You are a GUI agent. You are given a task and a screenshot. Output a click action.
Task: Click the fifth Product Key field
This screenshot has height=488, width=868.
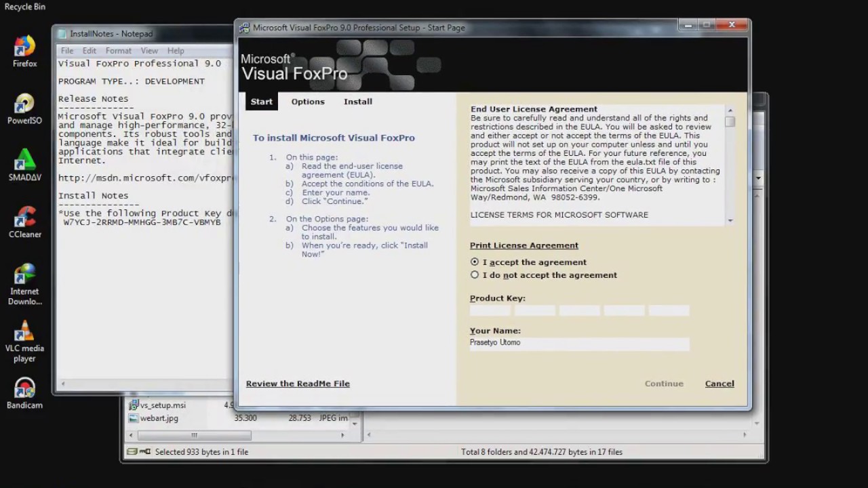669,310
